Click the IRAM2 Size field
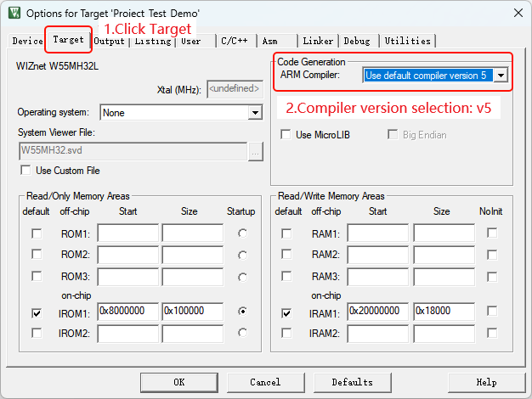 tap(444, 334)
